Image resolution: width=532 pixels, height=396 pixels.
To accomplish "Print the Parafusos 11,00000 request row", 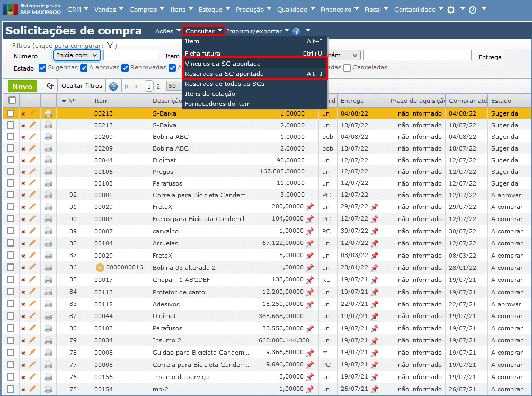I will click(48, 183).
